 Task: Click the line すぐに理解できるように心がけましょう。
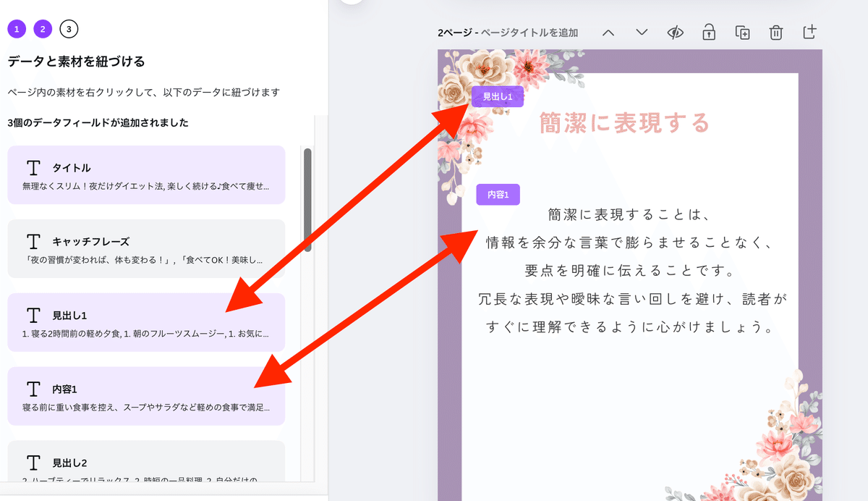point(631,327)
